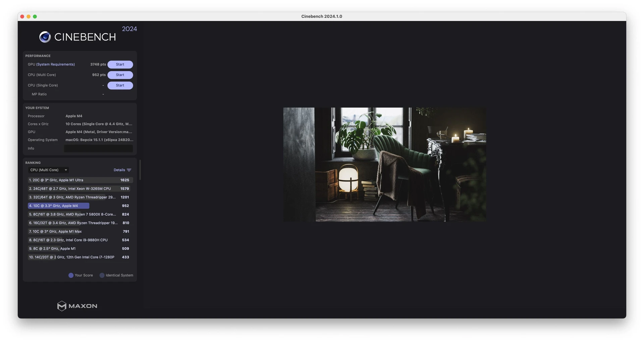
Task: Start the GPU benchmark
Action: [120, 64]
